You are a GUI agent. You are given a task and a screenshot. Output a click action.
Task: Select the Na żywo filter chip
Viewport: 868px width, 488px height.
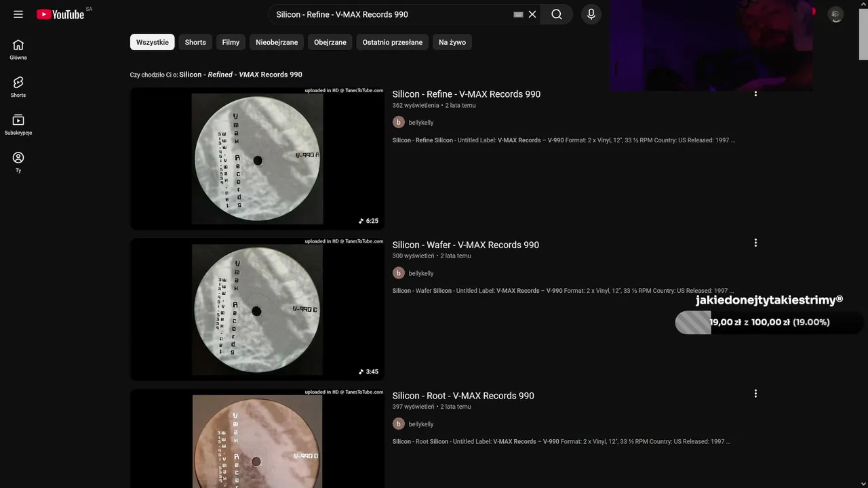[x=452, y=42]
